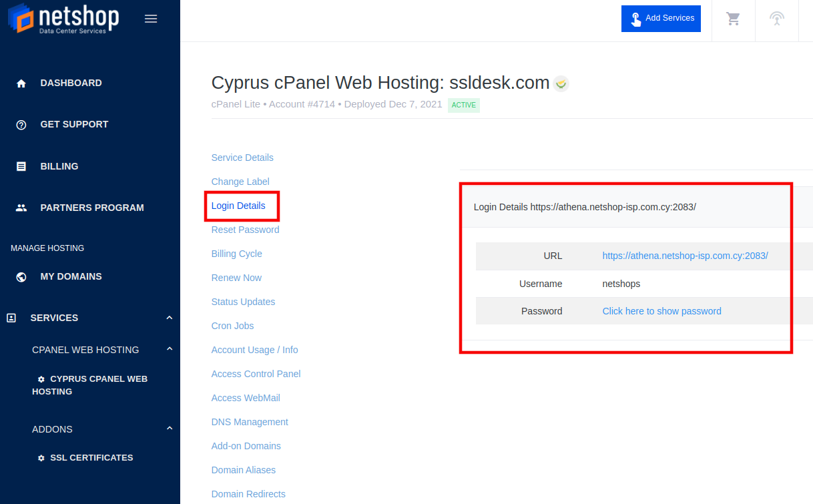This screenshot has width=813, height=504.
Task: Open Reset Password link
Action: click(x=245, y=230)
